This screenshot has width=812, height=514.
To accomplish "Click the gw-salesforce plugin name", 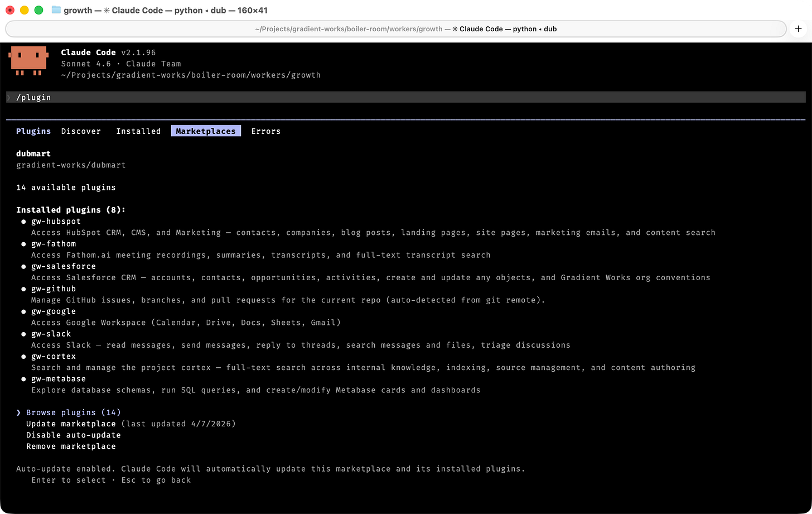I will click(x=64, y=266).
